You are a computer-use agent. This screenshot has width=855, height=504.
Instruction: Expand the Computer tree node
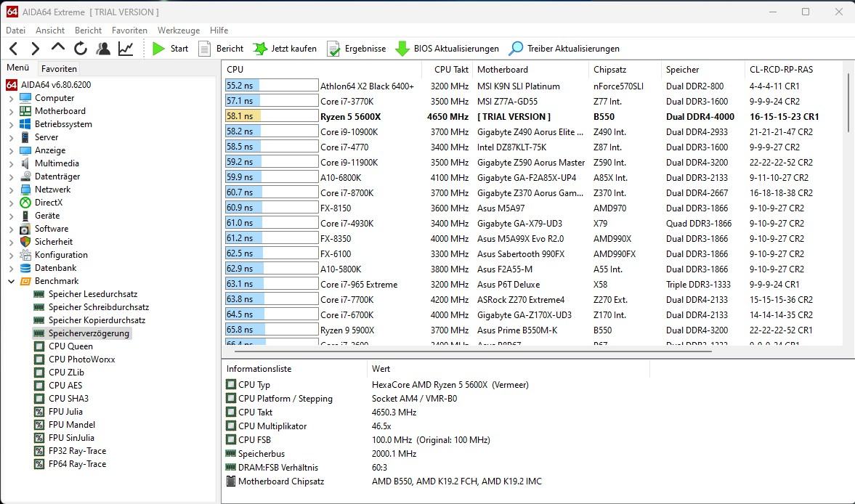(x=11, y=98)
